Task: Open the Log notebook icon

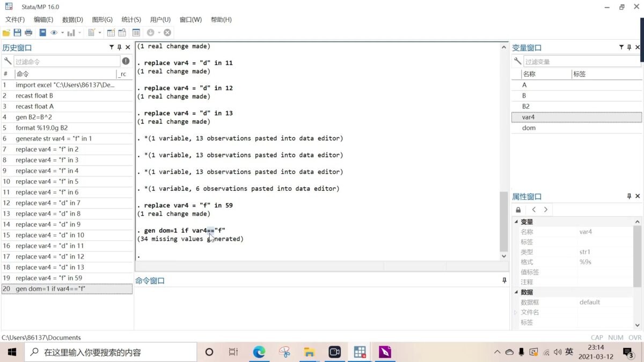Action: (x=42, y=33)
